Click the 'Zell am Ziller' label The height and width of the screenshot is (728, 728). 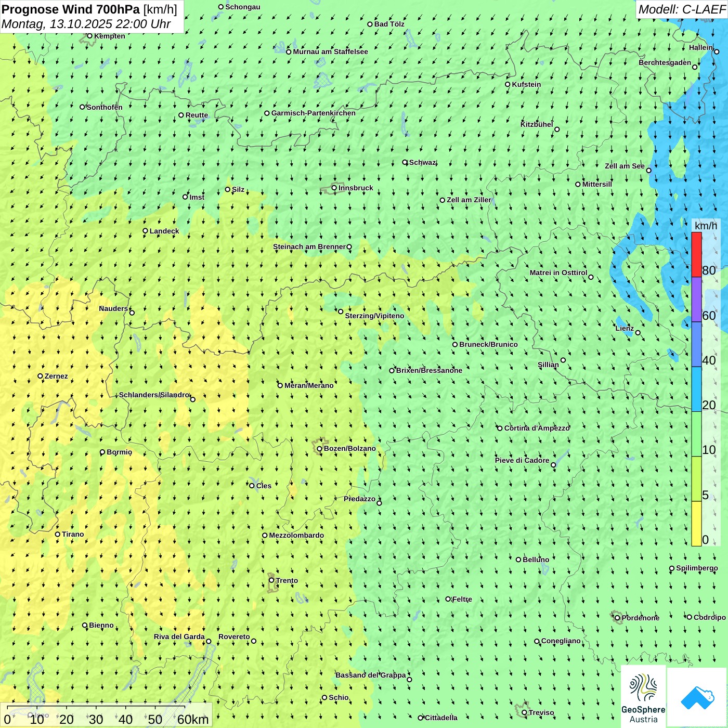click(469, 200)
